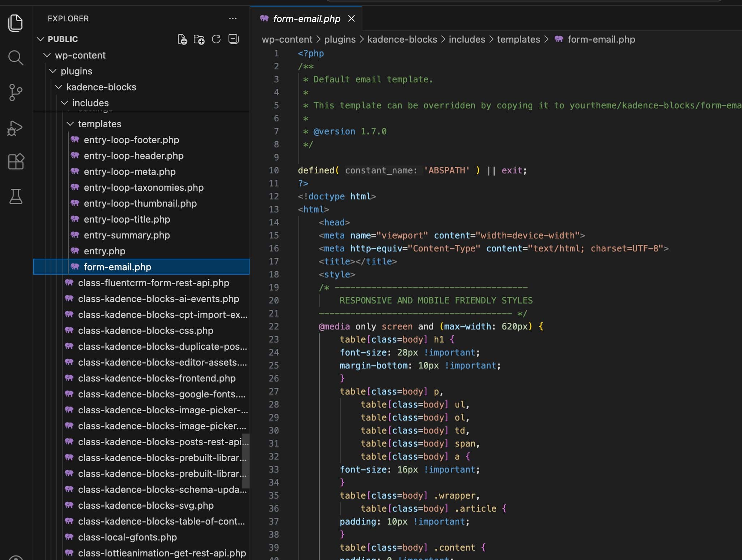Open entry-loop-footer.php in file tree
This screenshot has height=560, width=742.
131,140
